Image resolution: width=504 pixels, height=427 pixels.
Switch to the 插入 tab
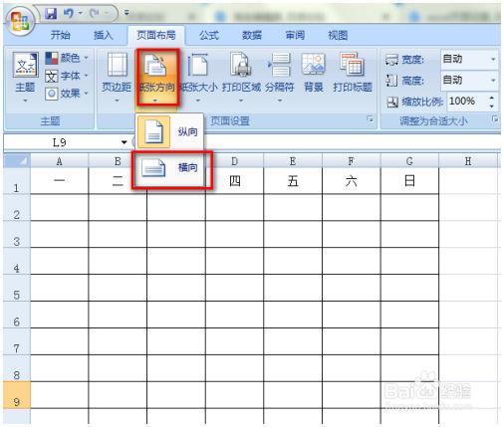[104, 35]
